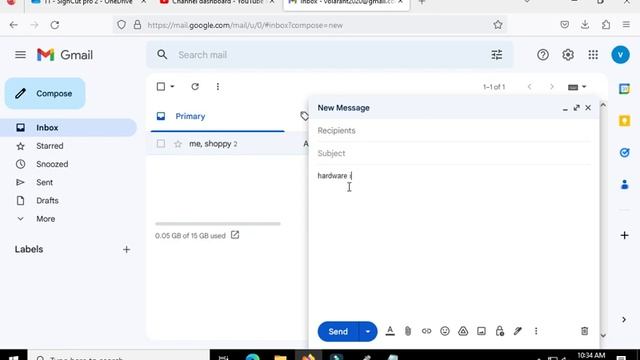The width and height of the screenshot is (640, 360).
Task: Switch to the Primary tab
Action: coord(218,116)
